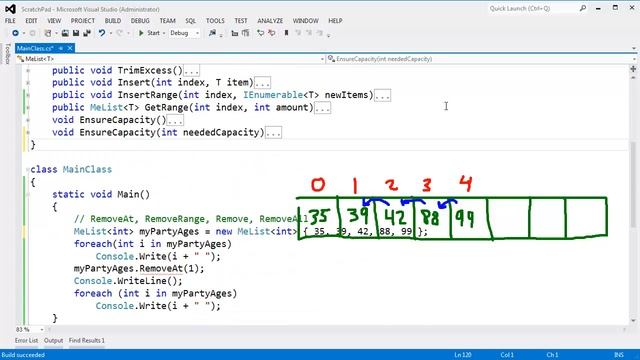Click the green Start debugging arrow
The height and width of the screenshot is (360, 640).
[141, 33]
